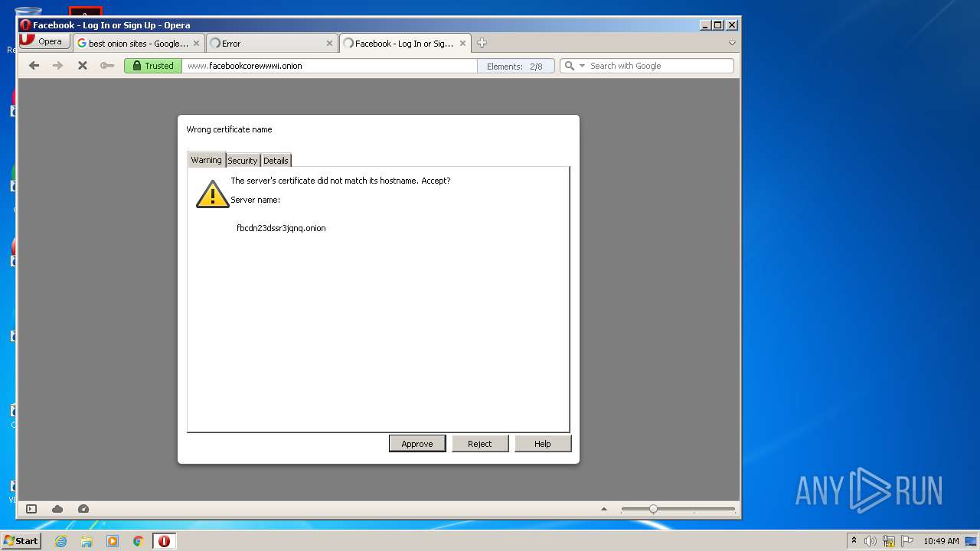Open Help for the certificate warning
980x551 pixels.
point(543,444)
